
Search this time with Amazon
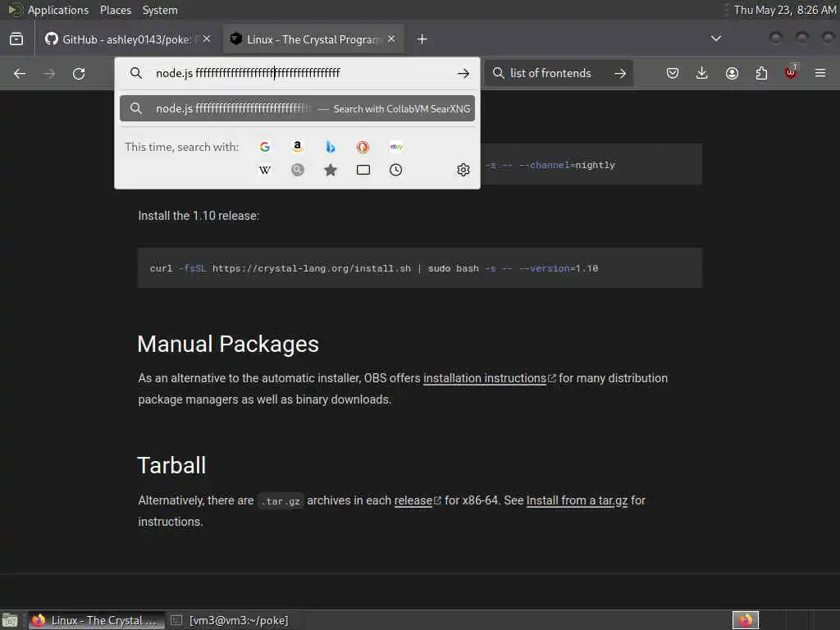coord(297,147)
